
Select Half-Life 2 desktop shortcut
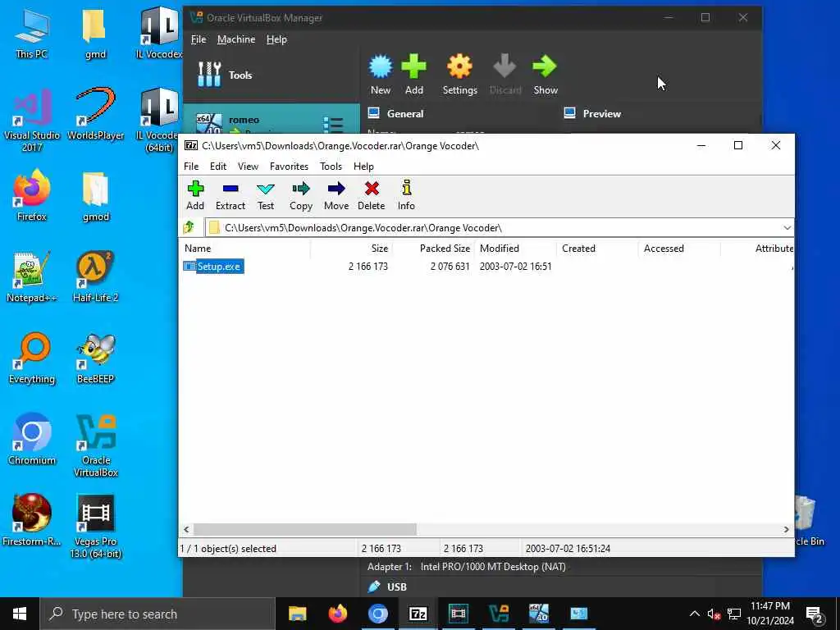pos(95,277)
